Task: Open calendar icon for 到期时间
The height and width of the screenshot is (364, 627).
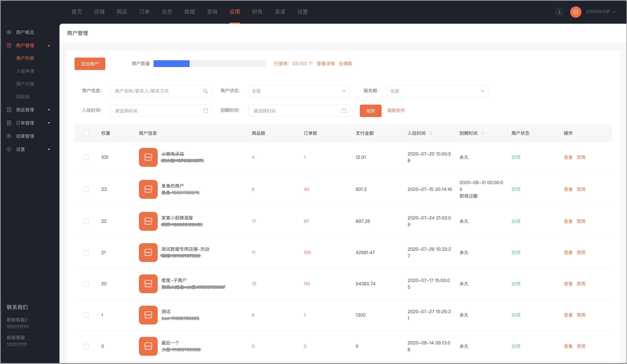Action: pos(344,111)
